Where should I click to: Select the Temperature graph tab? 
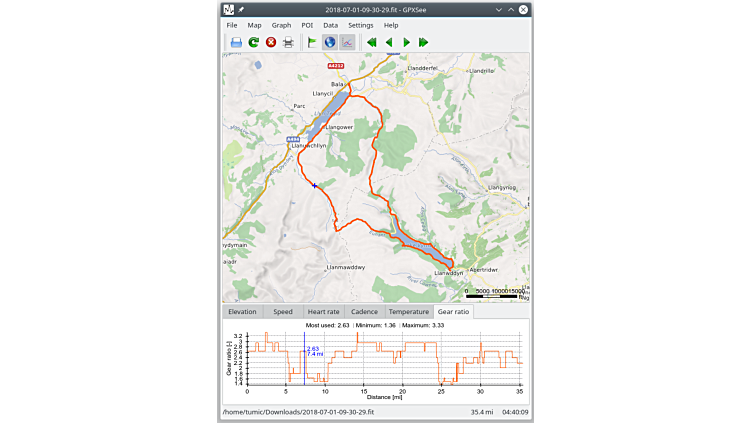click(x=408, y=312)
